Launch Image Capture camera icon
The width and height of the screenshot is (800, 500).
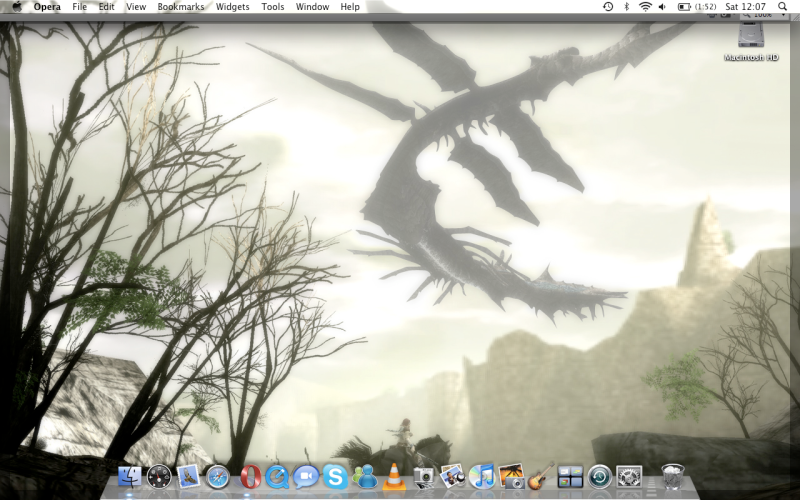423,478
